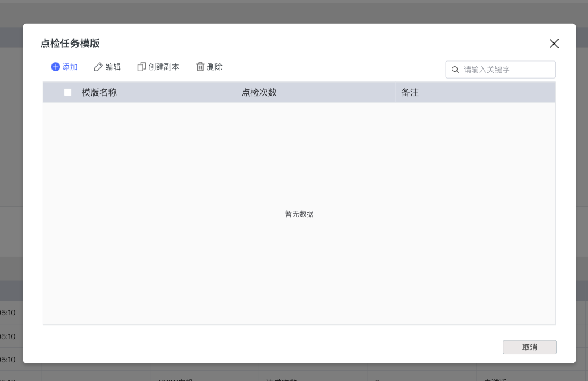The image size is (588, 381).
Task: Hit the 删除 toolbar label
Action: pyautogui.click(x=215, y=67)
